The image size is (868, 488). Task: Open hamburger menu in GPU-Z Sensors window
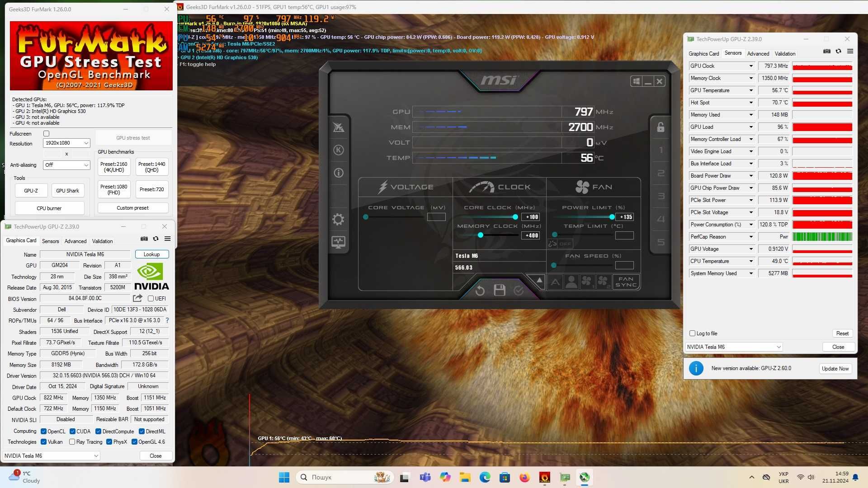850,51
